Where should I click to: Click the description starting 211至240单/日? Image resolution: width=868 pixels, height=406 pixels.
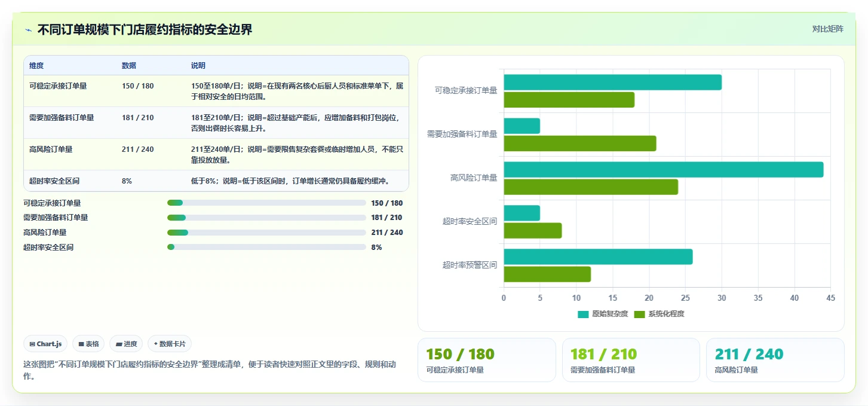coord(297,154)
